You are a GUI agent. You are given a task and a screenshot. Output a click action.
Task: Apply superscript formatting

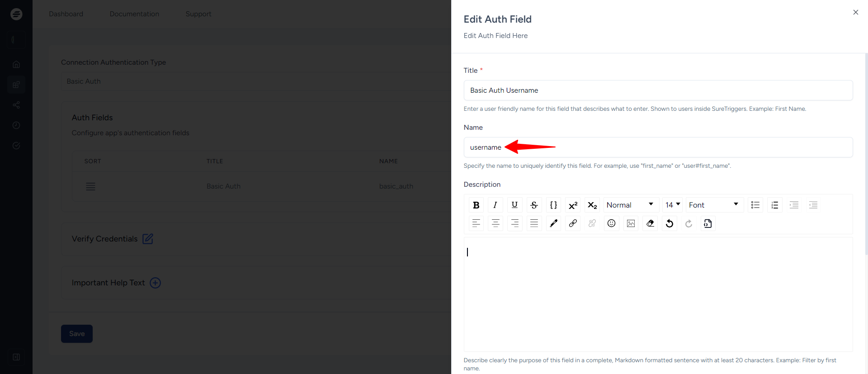click(x=573, y=205)
